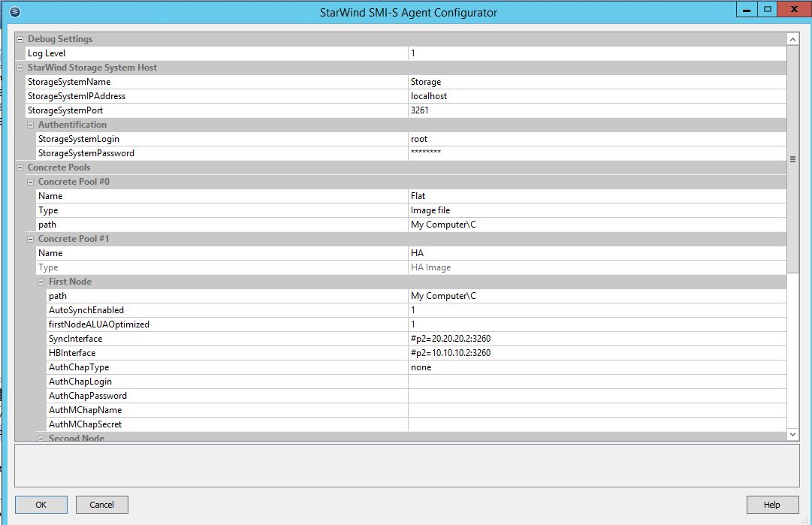Click the empty AuthChapPassword value field
Image resolution: width=812 pixels, height=525 pixels.
click(597, 396)
